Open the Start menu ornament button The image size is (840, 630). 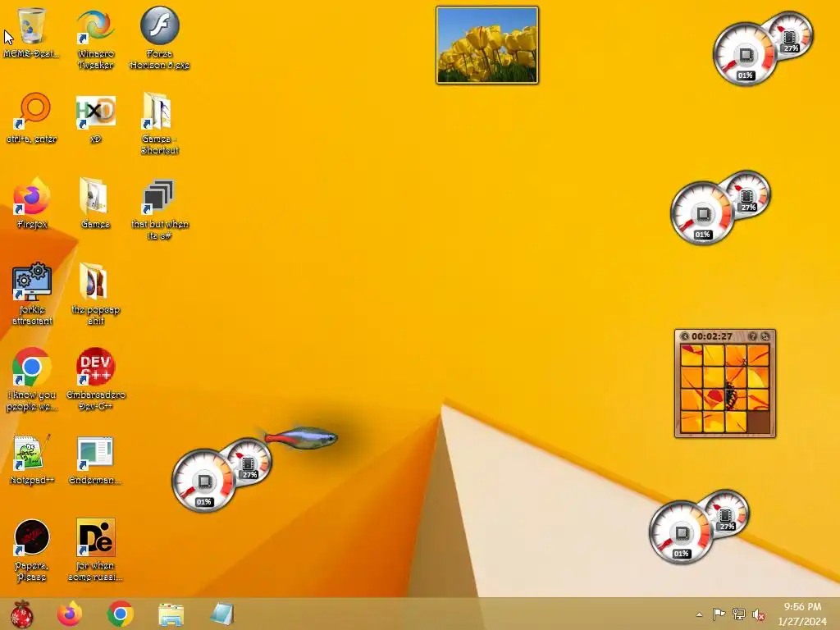pyautogui.click(x=22, y=614)
